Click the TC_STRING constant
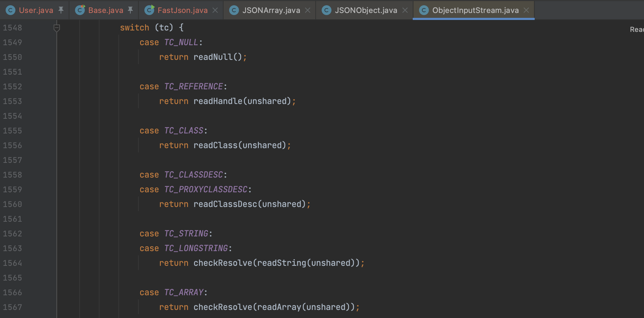 tap(186, 234)
